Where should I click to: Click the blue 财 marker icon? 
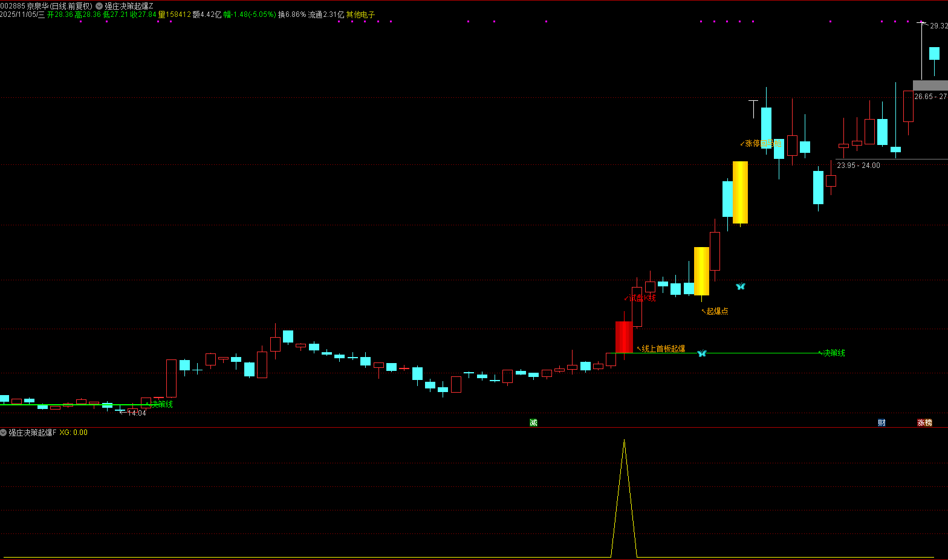(881, 423)
